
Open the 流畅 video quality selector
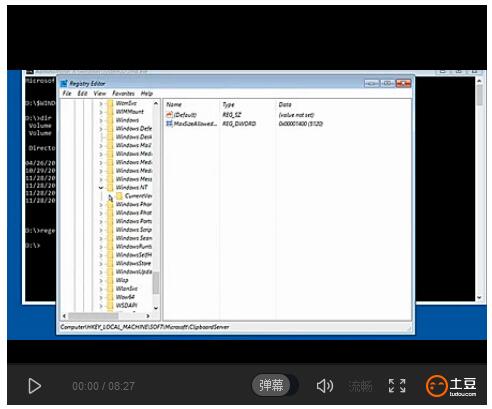360,386
